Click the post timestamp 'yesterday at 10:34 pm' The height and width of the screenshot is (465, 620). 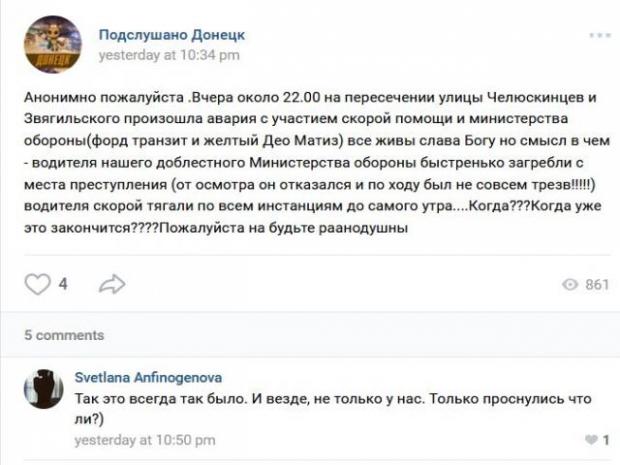(x=168, y=56)
